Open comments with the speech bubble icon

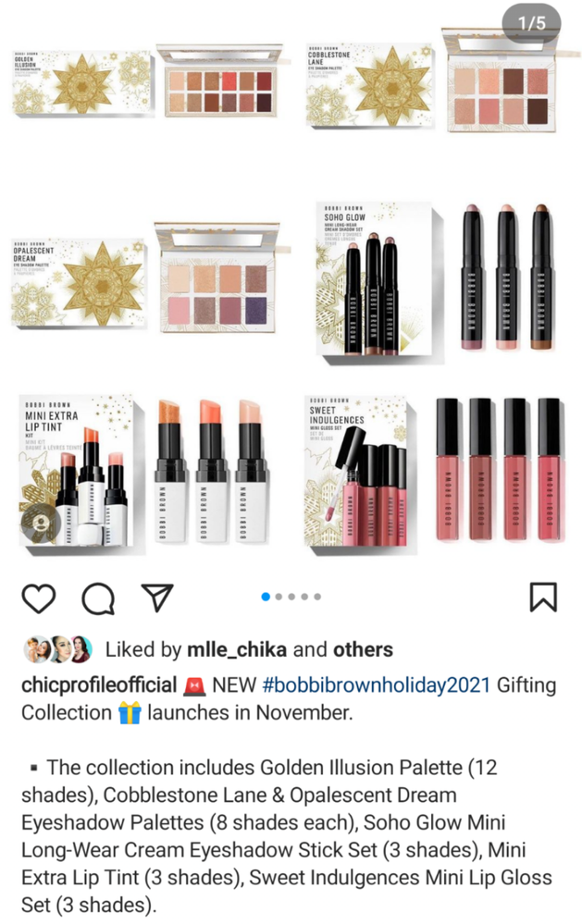(x=98, y=598)
